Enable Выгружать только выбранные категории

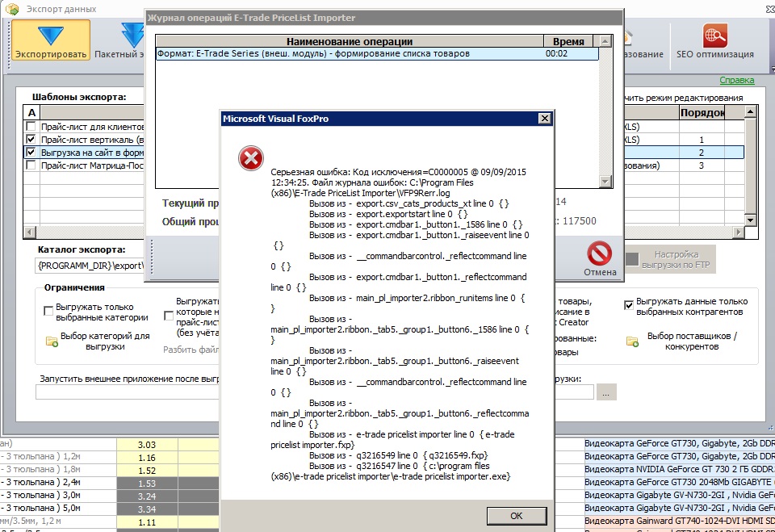point(48,311)
